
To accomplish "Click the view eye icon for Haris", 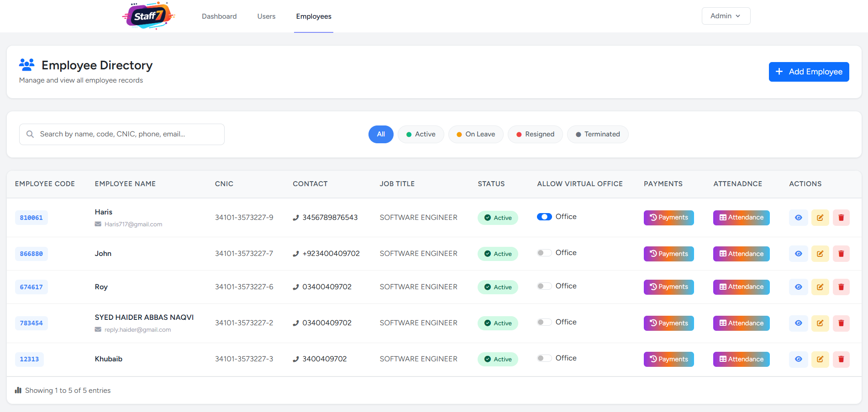I will [798, 218].
